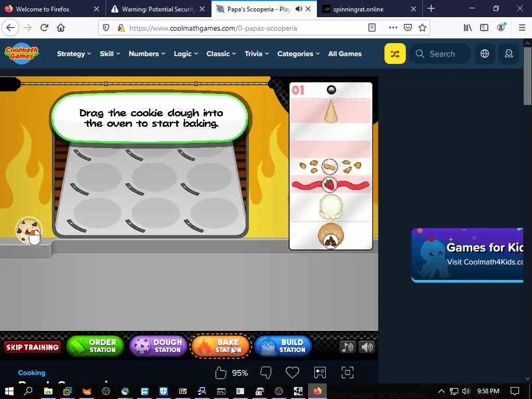The width and height of the screenshot is (532, 399).
Task: Switch to Warning: Potential Security tab
Action: pyautogui.click(x=158, y=9)
